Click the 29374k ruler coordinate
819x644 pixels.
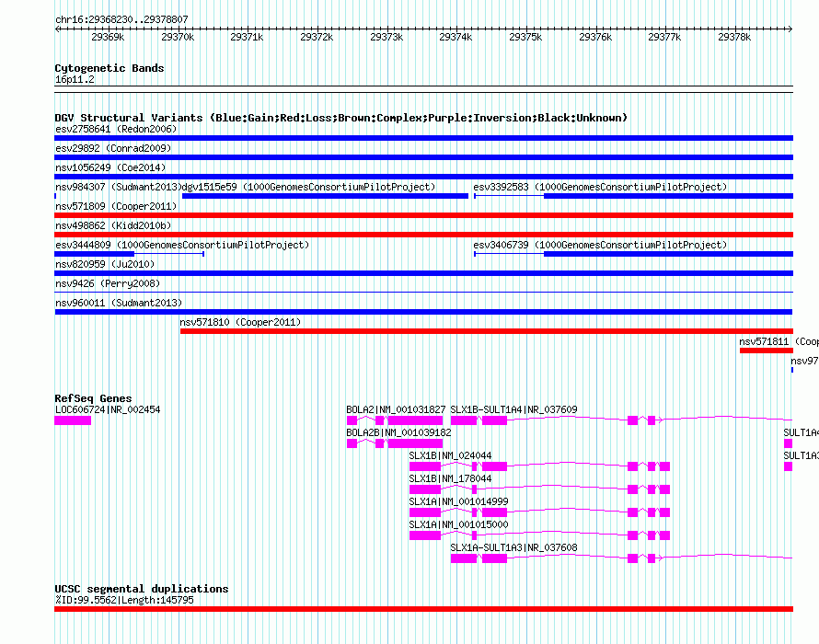[x=456, y=37]
